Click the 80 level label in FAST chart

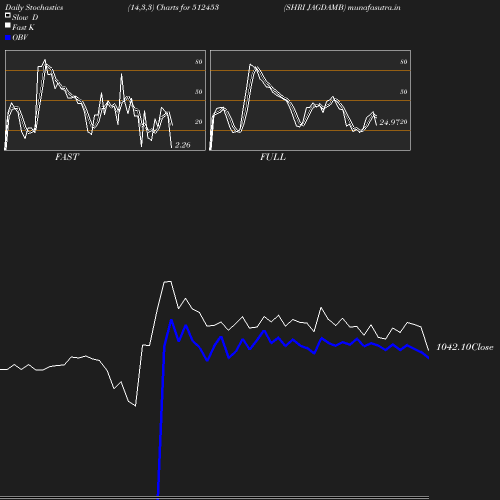click(x=198, y=62)
